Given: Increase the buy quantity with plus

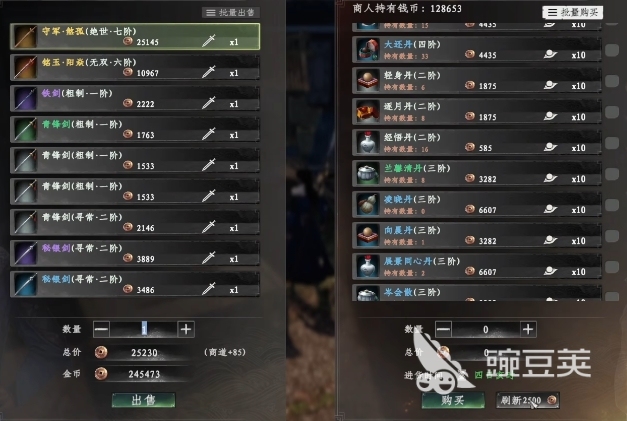Looking at the screenshot, I should point(528,329).
